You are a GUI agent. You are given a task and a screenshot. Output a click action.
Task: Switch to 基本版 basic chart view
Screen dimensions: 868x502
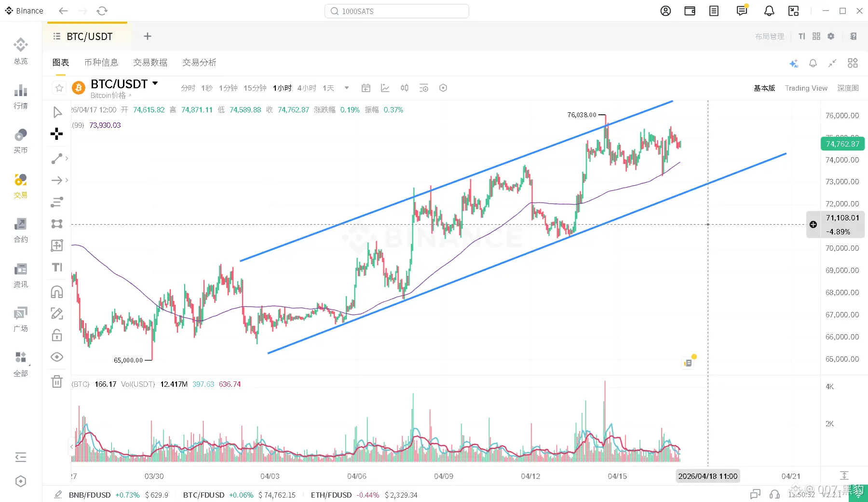pos(764,88)
